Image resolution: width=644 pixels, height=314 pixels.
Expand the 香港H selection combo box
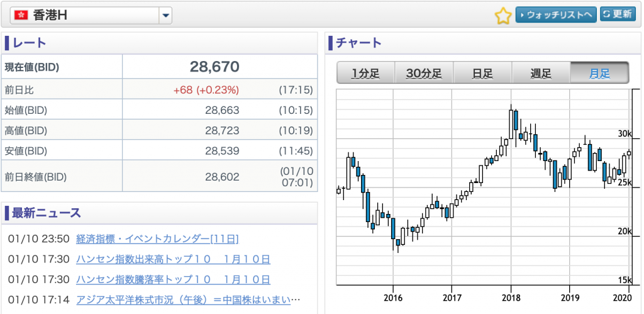91,16
